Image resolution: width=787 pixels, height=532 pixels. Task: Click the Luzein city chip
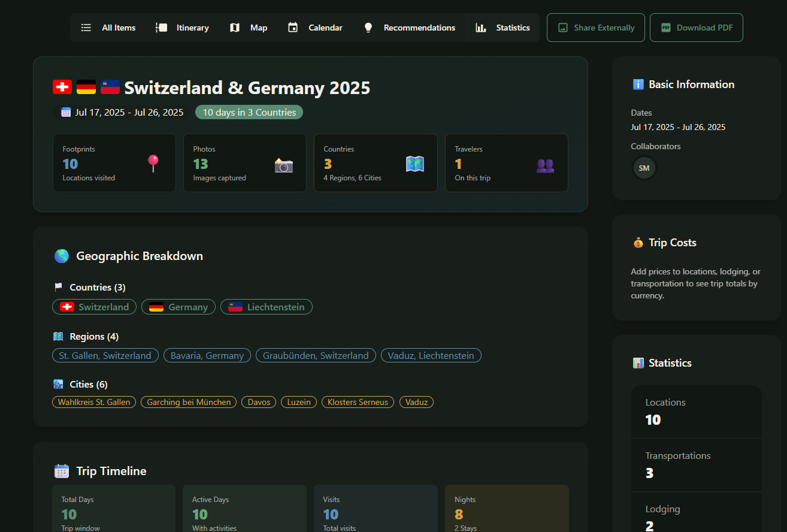[299, 402]
